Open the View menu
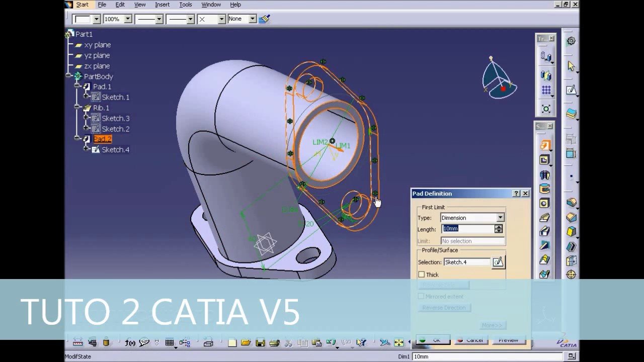644x362 pixels. 140,5
